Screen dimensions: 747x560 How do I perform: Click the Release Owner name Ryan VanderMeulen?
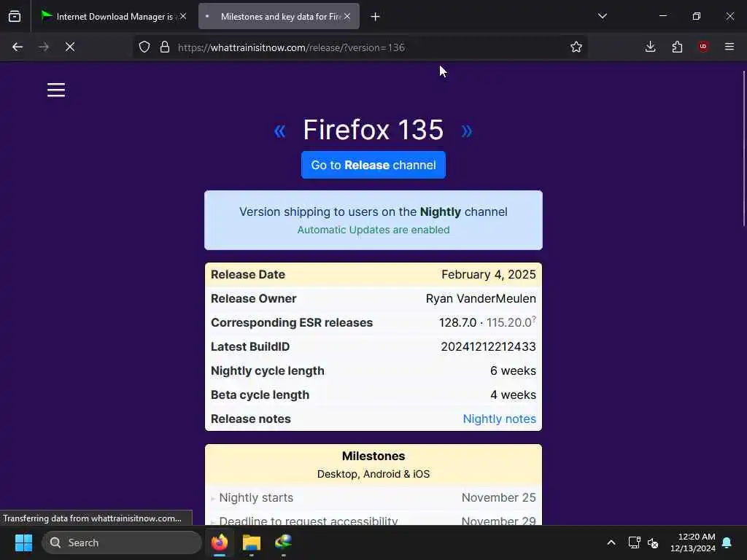[x=481, y=298]
